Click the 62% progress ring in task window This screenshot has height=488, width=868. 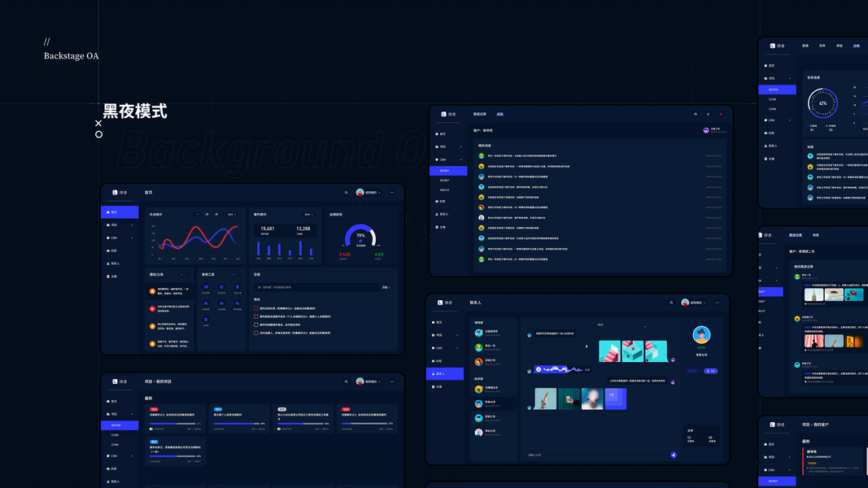(x=823, y=103)
